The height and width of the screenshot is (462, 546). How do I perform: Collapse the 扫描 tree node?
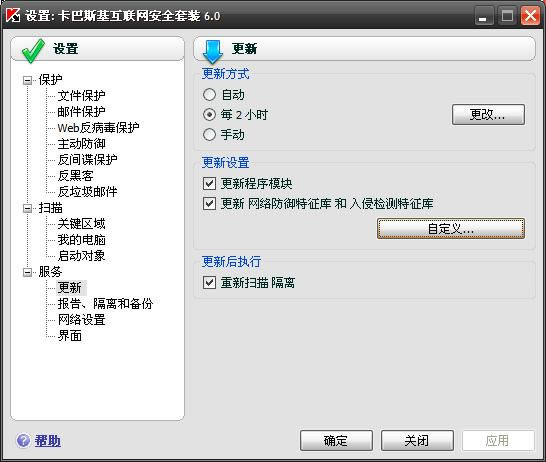tap(27, 208)
